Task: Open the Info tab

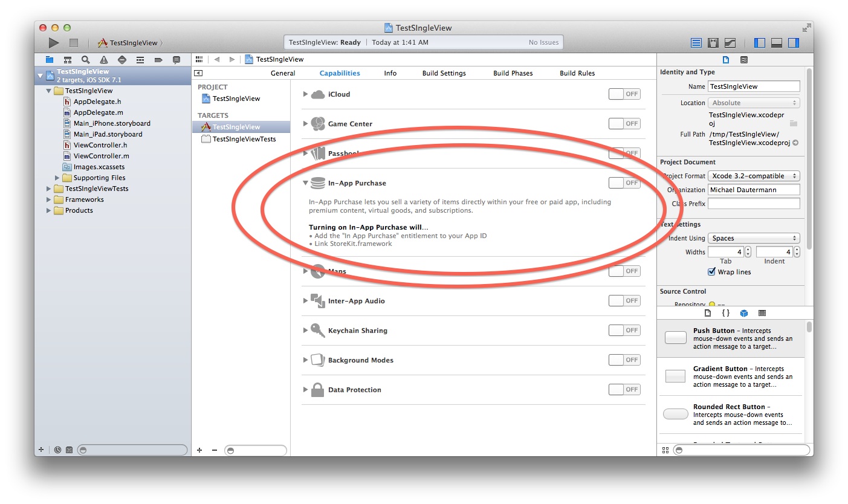Action: 390,73
